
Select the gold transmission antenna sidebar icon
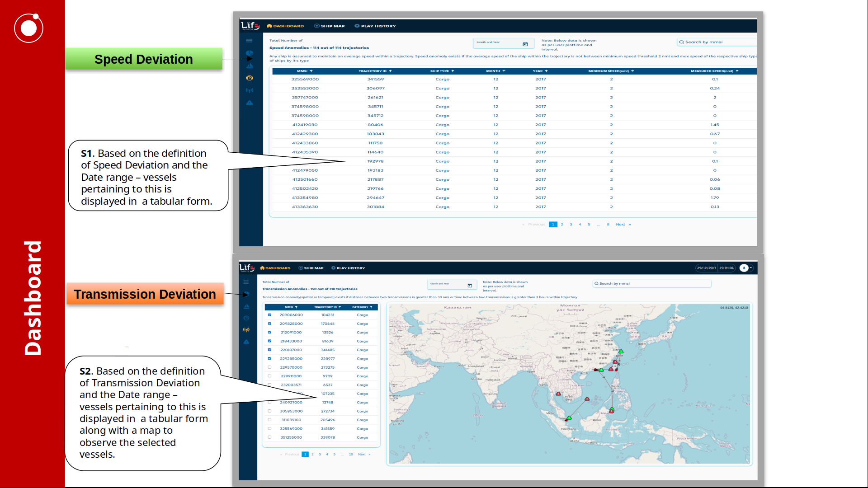point(246,330)
